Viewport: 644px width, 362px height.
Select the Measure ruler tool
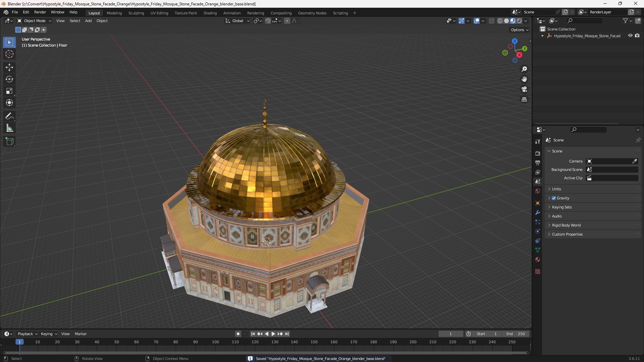[x=9, y=128]
